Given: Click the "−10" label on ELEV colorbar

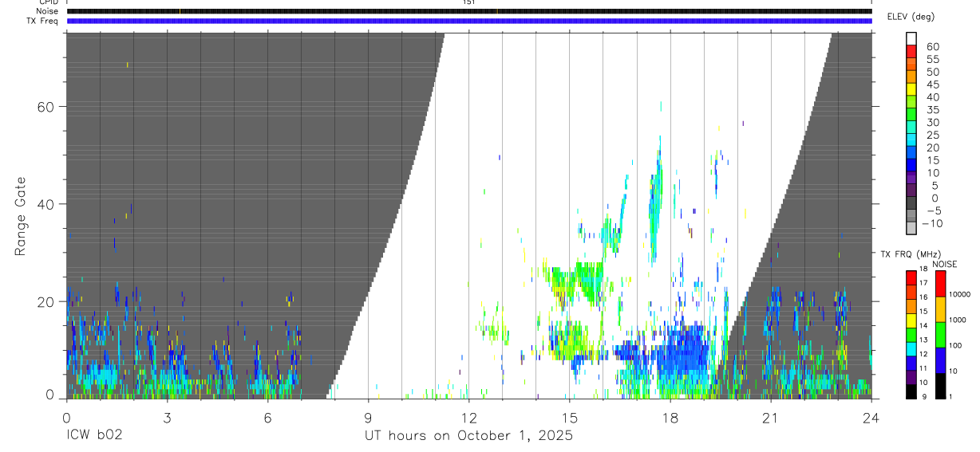Looking at the screenshot, I should 931,223.
